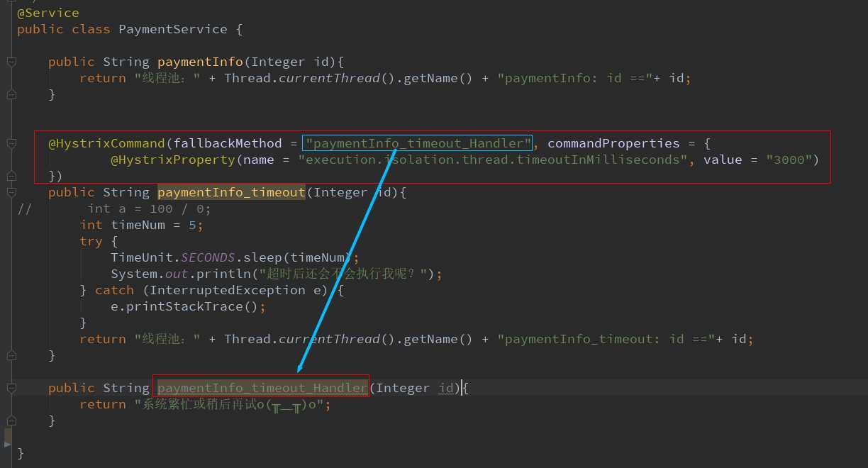Click the @Service annotation
This screenshot has height=468, width=868.
(48, 13)
